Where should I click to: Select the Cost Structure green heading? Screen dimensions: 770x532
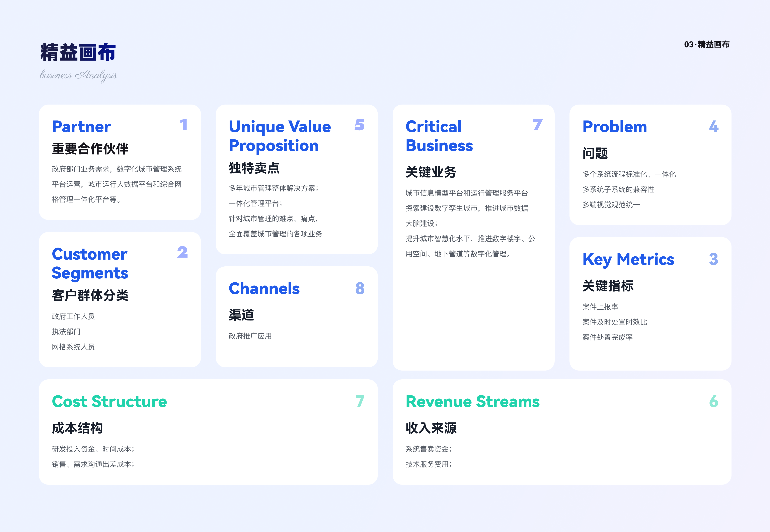pyautogui.click(x=109, y=401)
